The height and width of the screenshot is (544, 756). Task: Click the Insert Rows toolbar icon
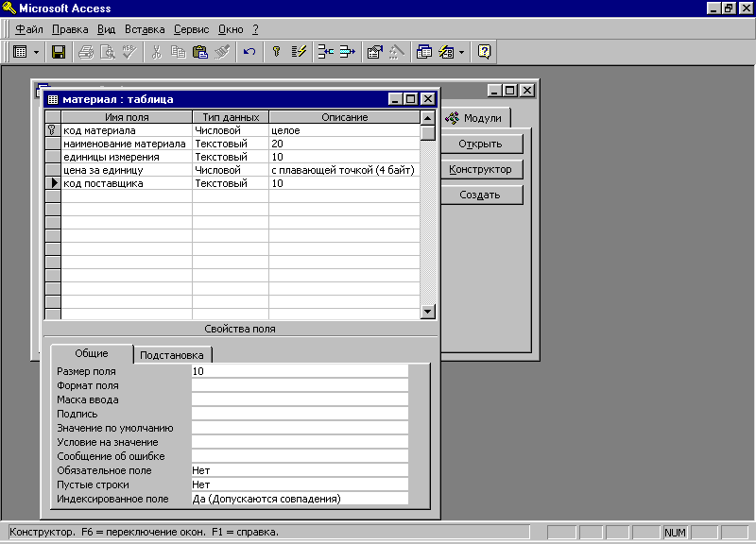point(326,52)
